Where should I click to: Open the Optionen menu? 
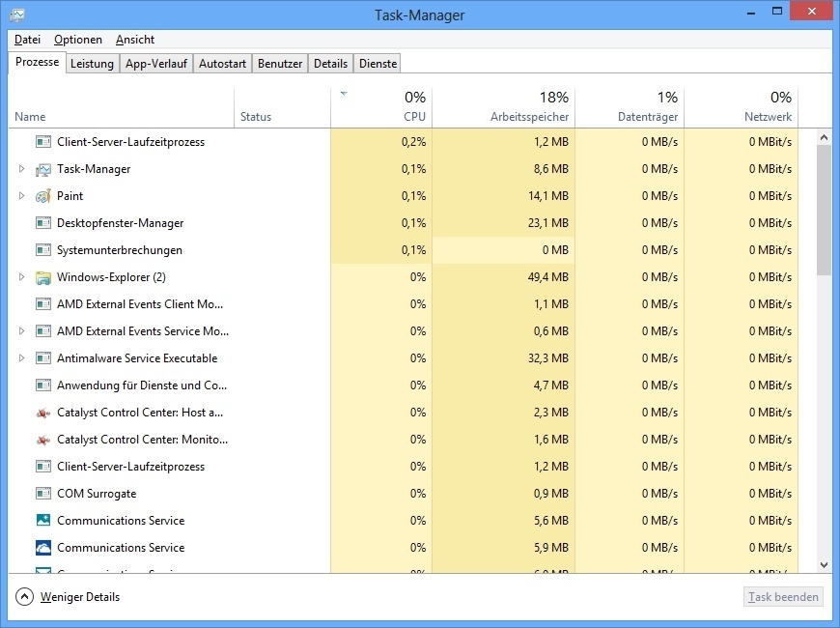(78, 40)
